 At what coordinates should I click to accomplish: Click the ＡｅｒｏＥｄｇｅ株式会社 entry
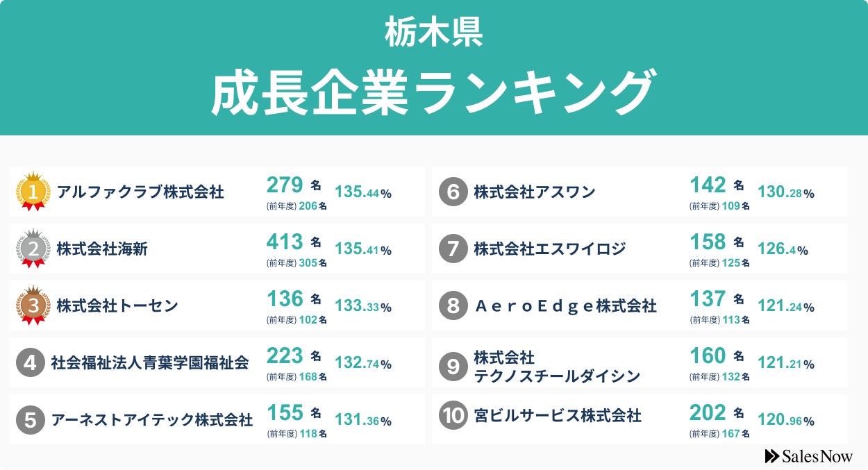[x=565, y=306]
